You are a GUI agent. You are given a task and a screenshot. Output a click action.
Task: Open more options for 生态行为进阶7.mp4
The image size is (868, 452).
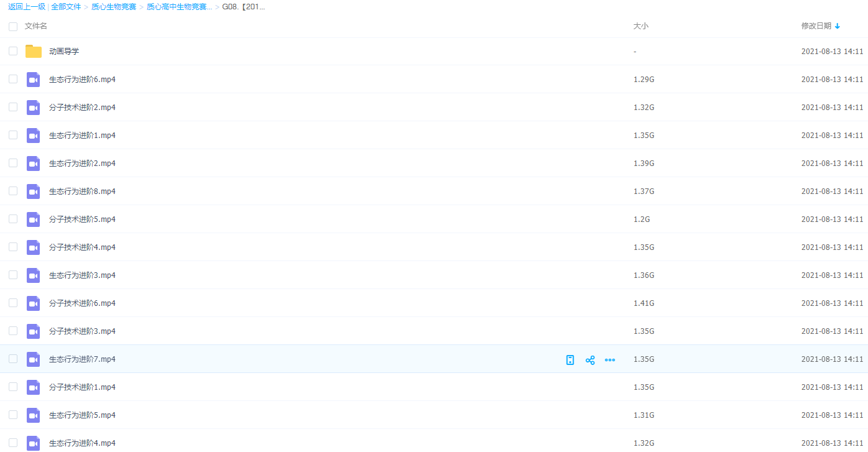[x=610, y=360]
